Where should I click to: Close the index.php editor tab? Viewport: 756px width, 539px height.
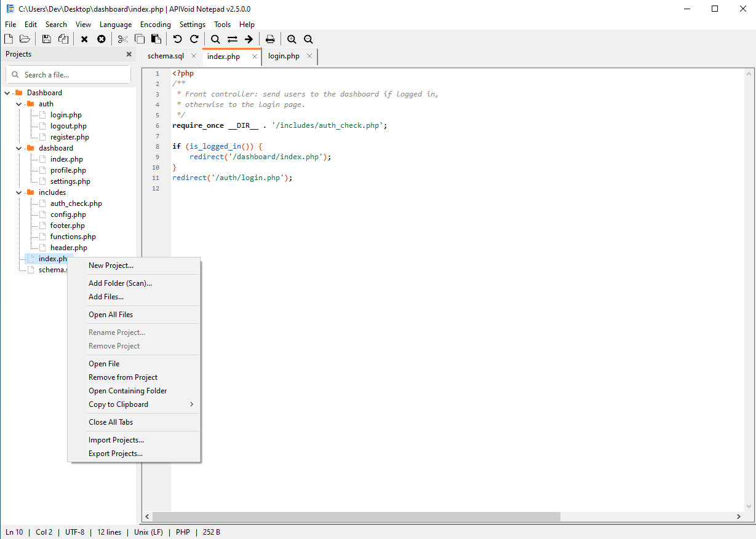[x=255, y=57]
